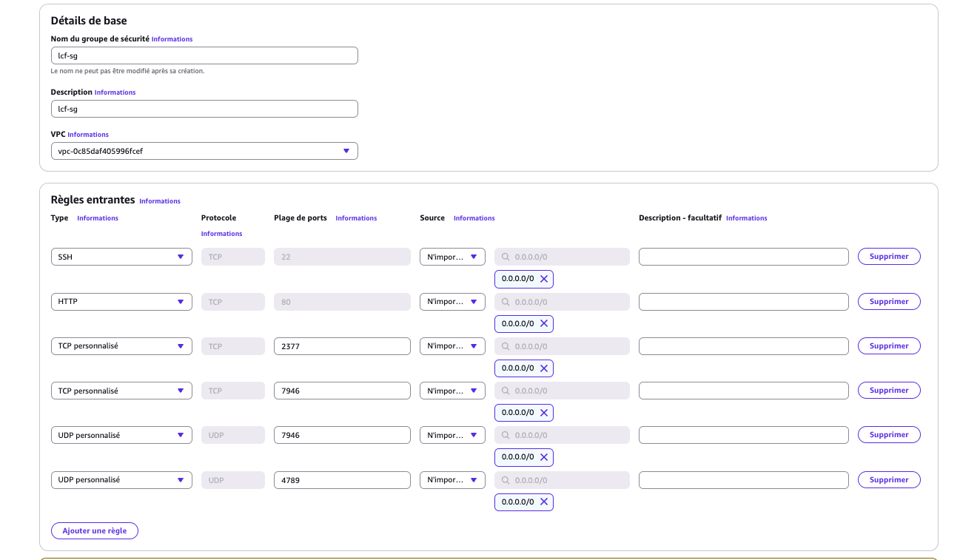Delete 0.0.0.0/0 chip on TCP 2377 rule
Screen dimensions: 960x560
click(x=544, y=368)
